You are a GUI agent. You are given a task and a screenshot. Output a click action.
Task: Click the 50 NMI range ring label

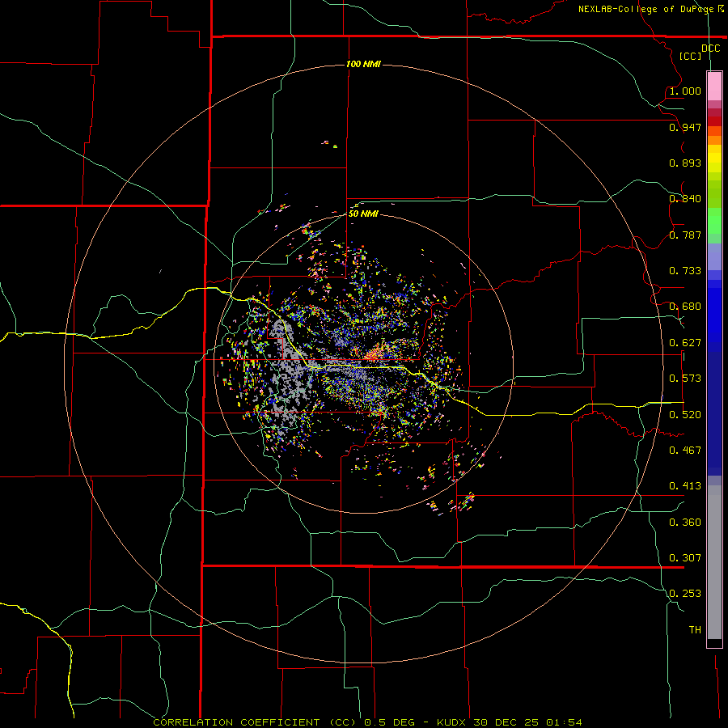(363, 214)
